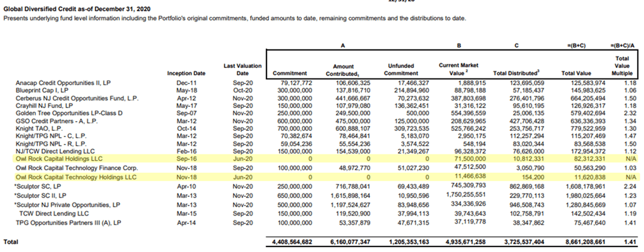Click Owl Rock Technology Holdings value 11,466,638
The height and width of the screenshot is (252, 644).
tap(471, 177)
